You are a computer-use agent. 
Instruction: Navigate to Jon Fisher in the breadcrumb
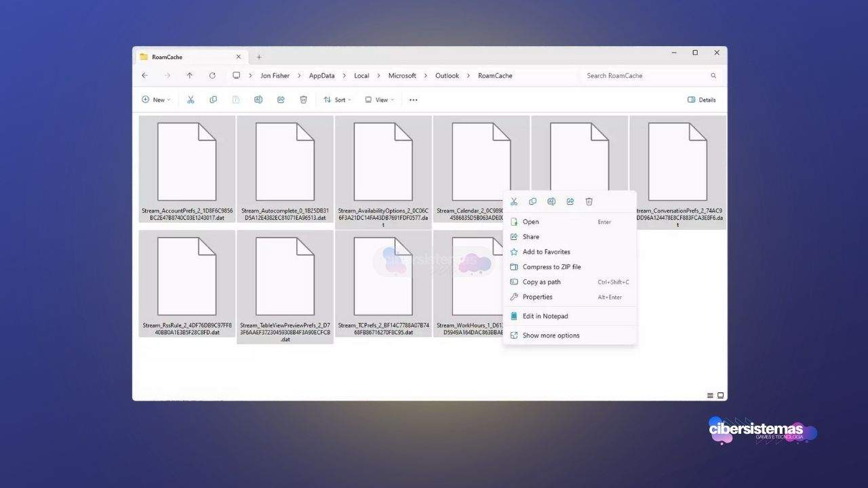(x=275, y=75)
